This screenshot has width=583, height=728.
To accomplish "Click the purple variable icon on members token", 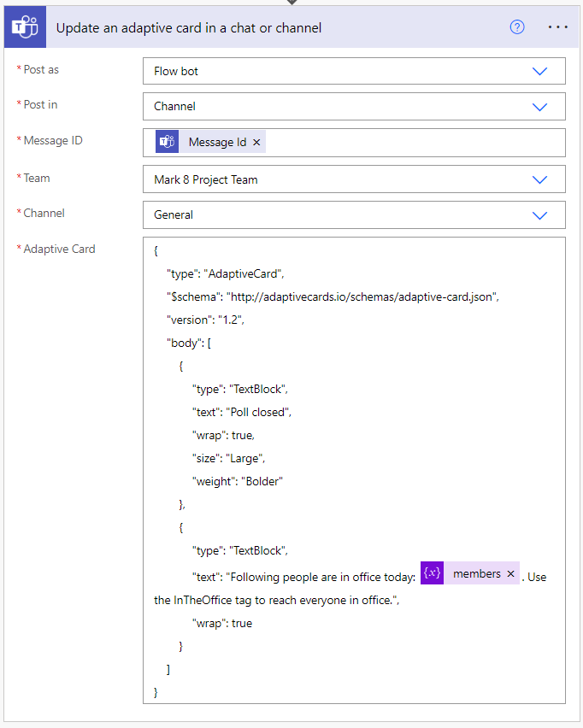I will point(432,573).
